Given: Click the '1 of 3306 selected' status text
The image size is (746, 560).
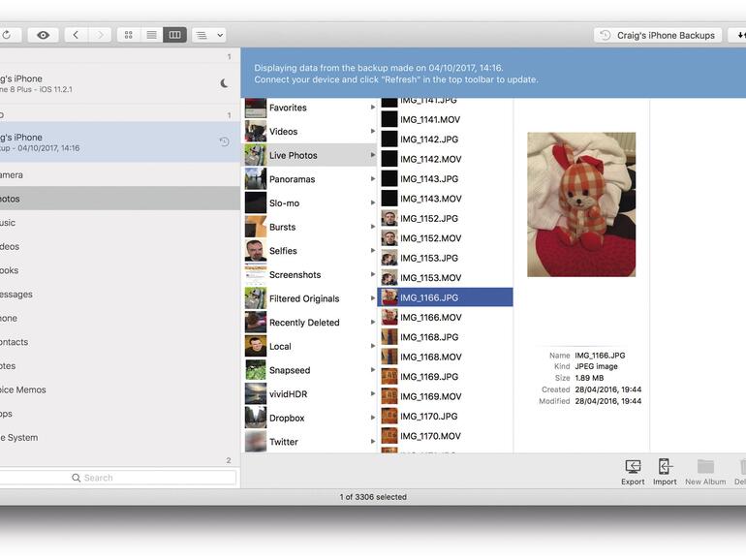Looking at the screenshot, I should tap(373, 497).
